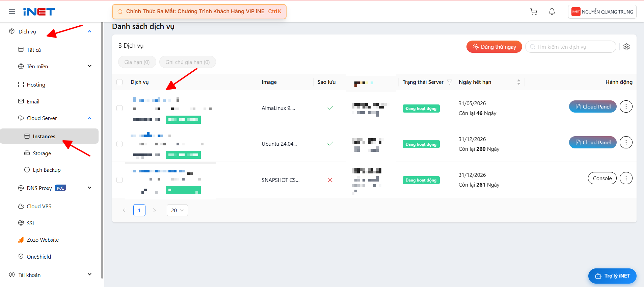Open Storage under Cloud Server

42,153
